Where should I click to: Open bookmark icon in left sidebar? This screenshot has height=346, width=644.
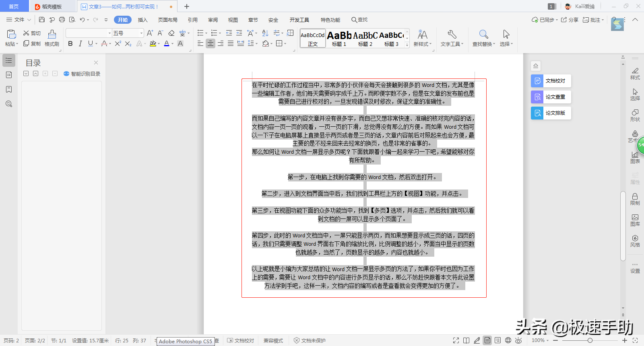click(9, 89)
